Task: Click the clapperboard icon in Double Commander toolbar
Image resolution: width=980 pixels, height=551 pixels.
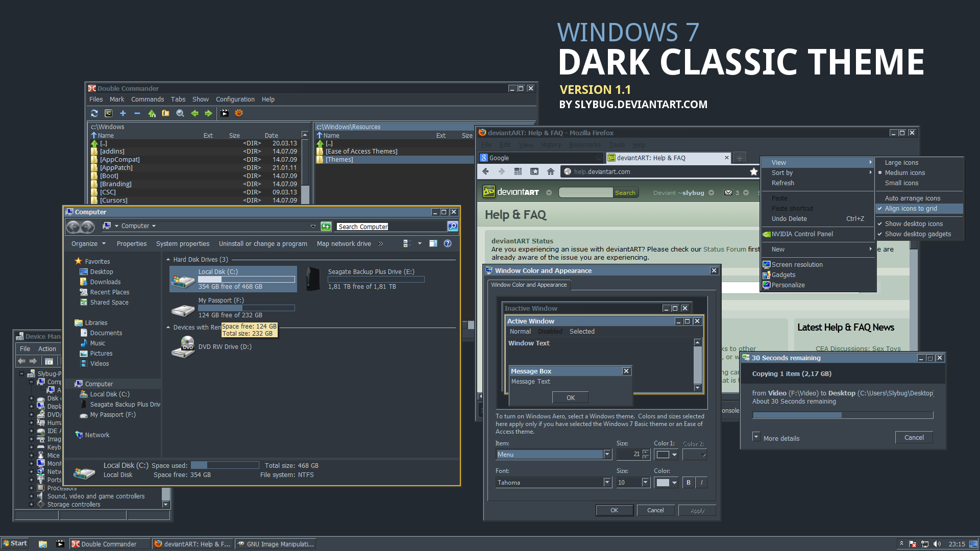Action: pyautogui.click(x=225, y=113)
